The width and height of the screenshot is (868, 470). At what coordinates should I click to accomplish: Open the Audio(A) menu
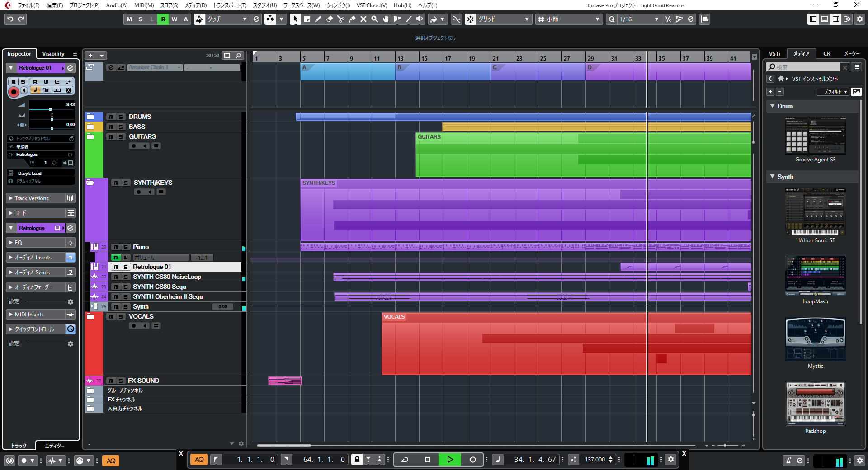(117, 5)
